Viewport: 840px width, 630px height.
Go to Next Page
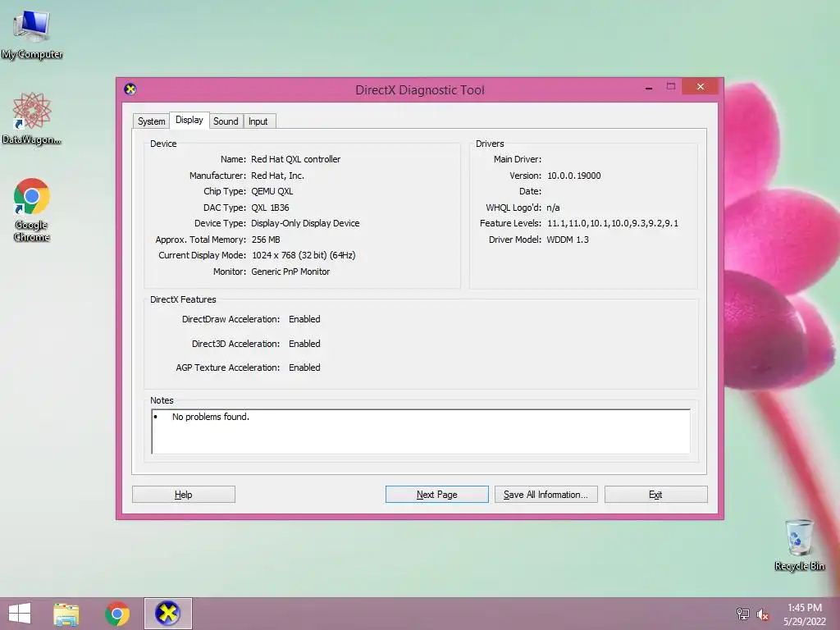436,495
